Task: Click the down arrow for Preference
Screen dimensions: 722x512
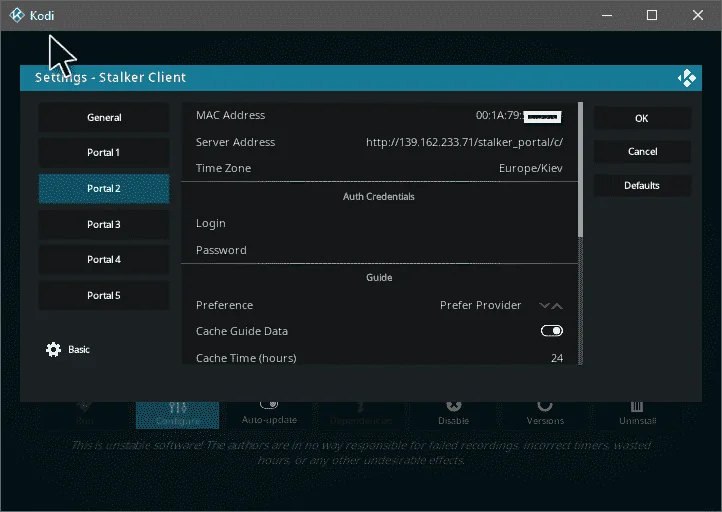Action: point(544,306)
